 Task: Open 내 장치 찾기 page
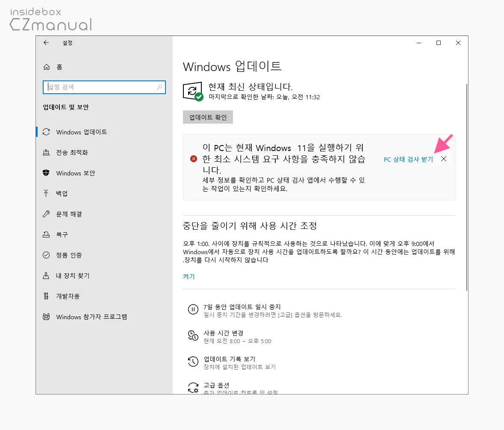pos(73,276)
